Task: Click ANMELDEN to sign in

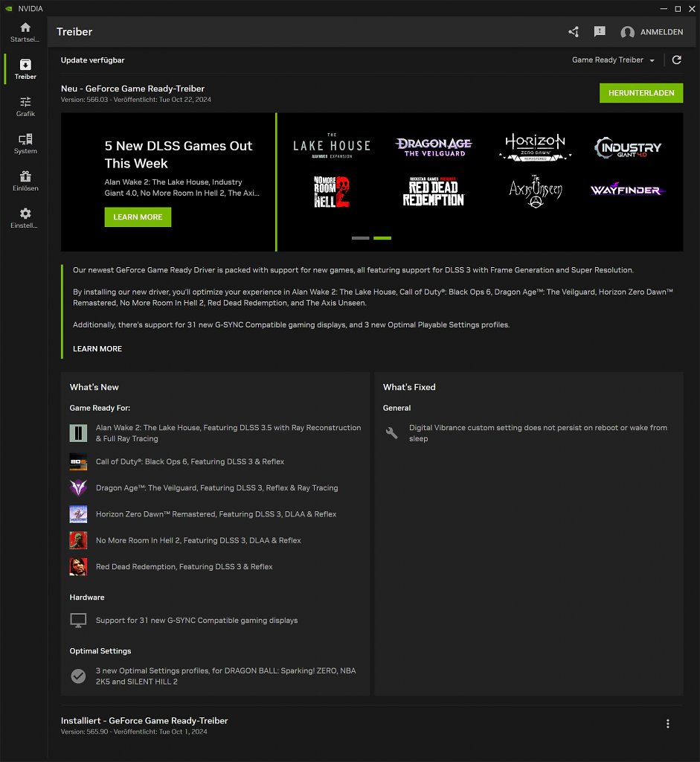Action: [x=661, y=32]
